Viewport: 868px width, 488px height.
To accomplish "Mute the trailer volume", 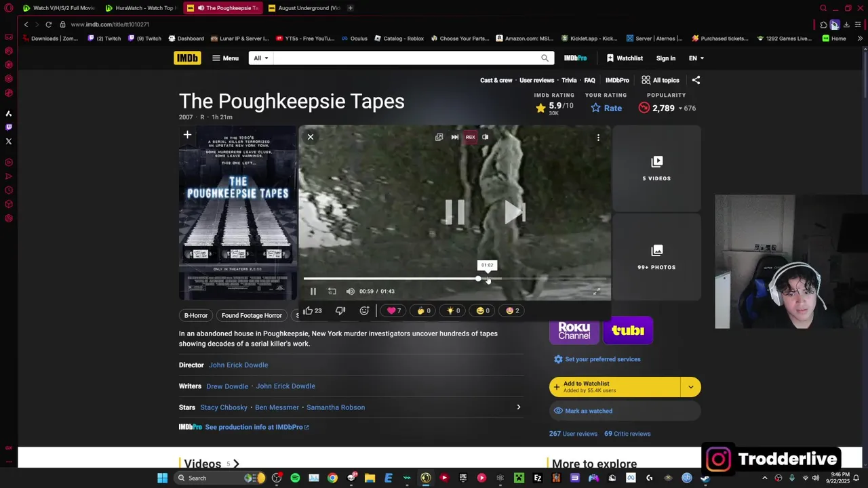I will click(350, 291).
